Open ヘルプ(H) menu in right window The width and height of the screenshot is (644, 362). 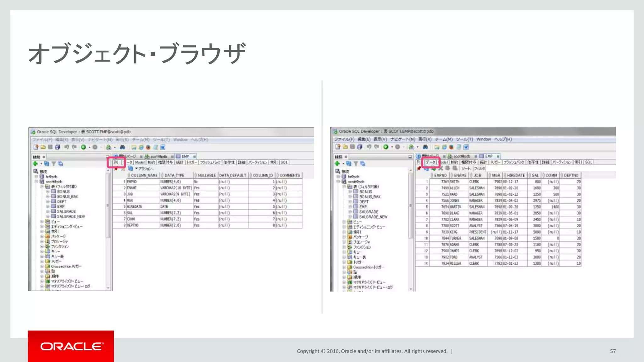503,139
